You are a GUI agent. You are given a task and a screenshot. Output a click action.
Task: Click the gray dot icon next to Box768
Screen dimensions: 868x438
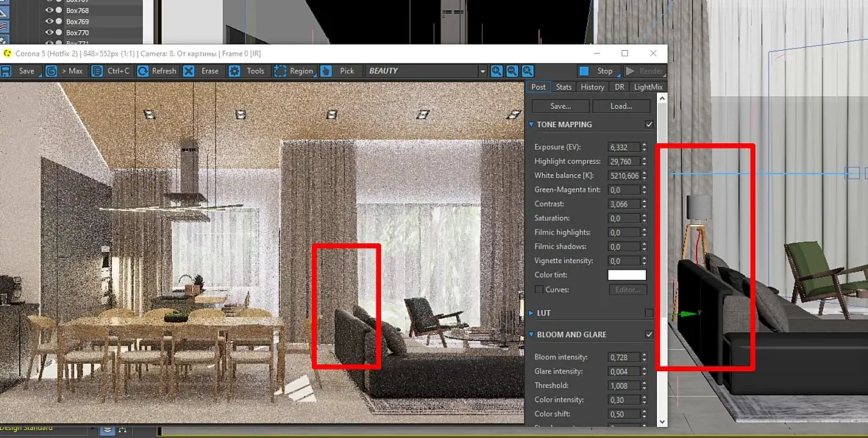click(x=59, y=10)
